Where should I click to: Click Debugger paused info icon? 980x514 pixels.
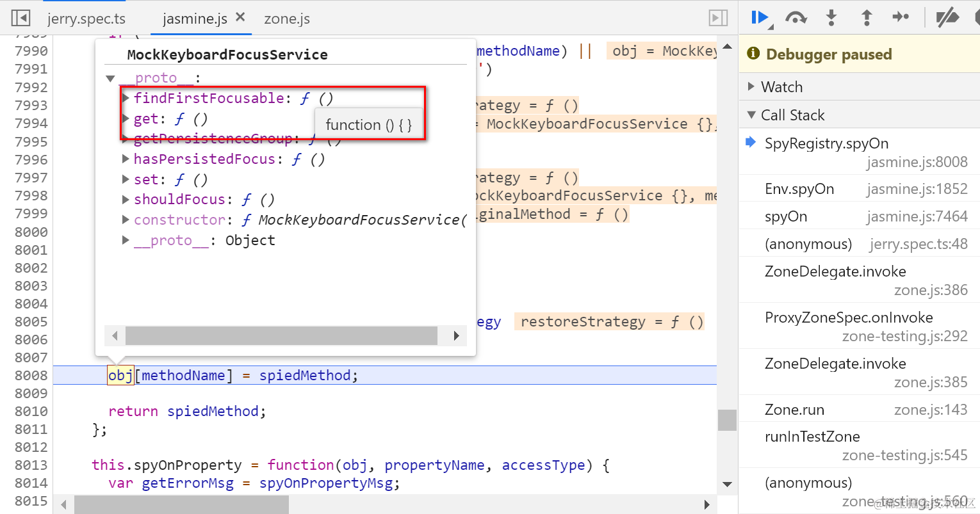point(753,54)
